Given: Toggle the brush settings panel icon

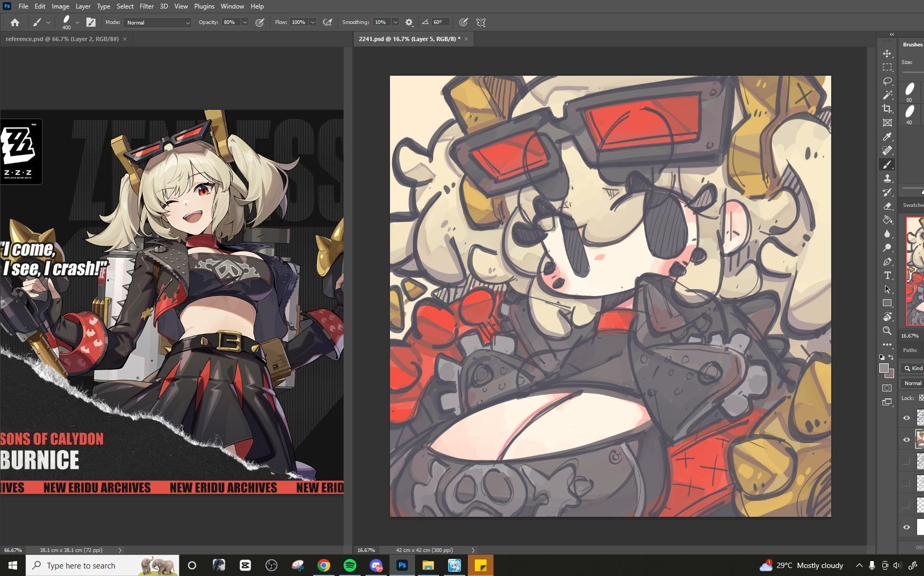Looking at the screenshot, I should tap(91, 22).
